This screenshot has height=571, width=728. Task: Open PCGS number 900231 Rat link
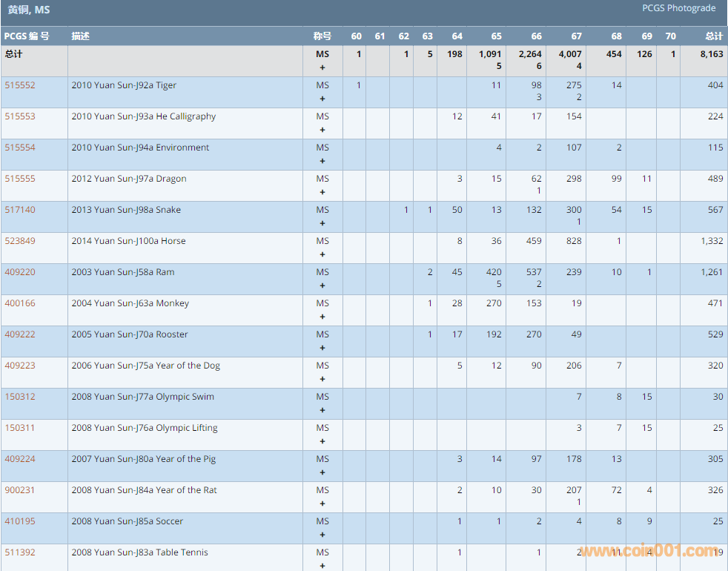click(x=20, y=490)
